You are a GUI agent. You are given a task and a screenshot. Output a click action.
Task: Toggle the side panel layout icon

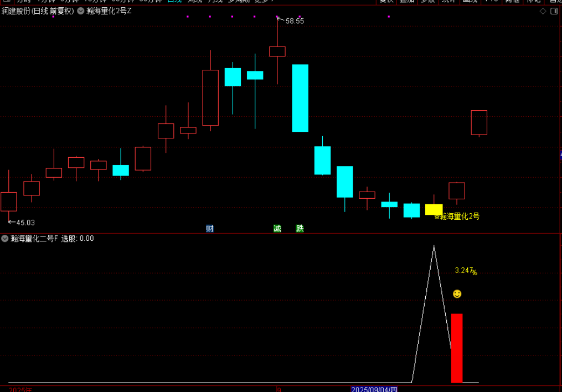pyautogui.click(x=554, y=11)
